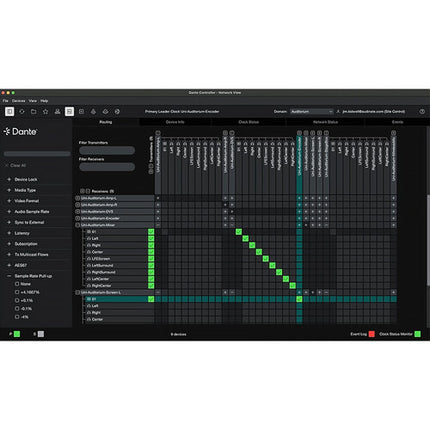This screenshot has width=430, height=430.
Task: Expand the Uni-Auditorium-Amp-L receiver row
Action: click(x=77, y=198)
